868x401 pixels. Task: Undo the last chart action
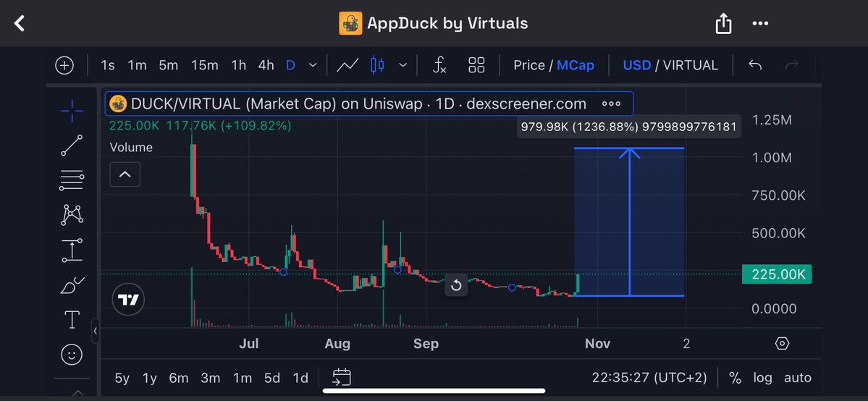(x=755, y=65)
